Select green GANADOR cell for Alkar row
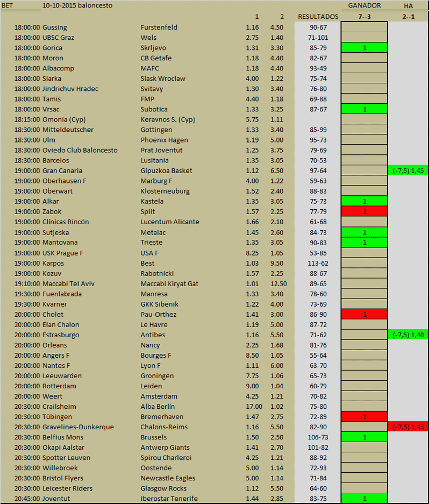 pyautogui.click(x=364, y=202)
